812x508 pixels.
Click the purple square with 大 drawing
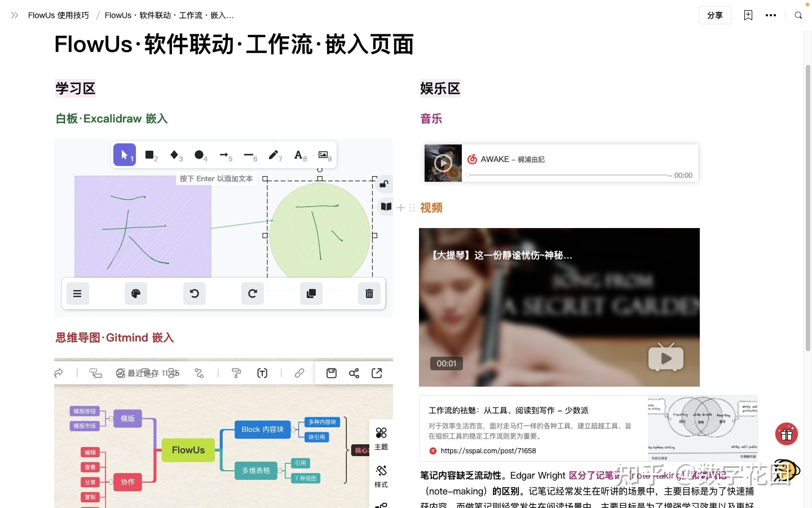click(143, 226)
